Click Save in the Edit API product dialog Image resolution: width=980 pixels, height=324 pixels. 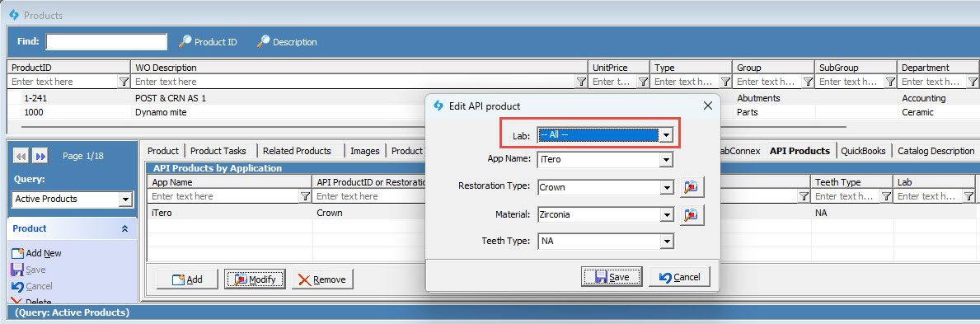click(x=611, y=277)
